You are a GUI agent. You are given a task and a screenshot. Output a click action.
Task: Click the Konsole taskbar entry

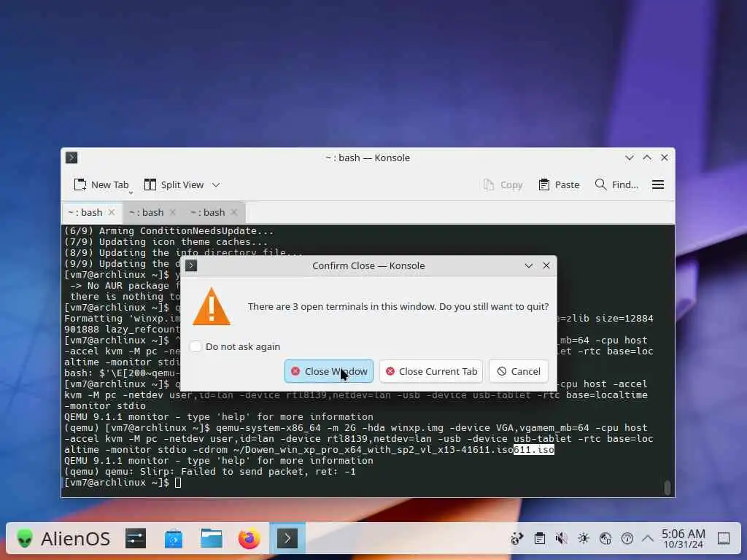(x=287, y=539)
